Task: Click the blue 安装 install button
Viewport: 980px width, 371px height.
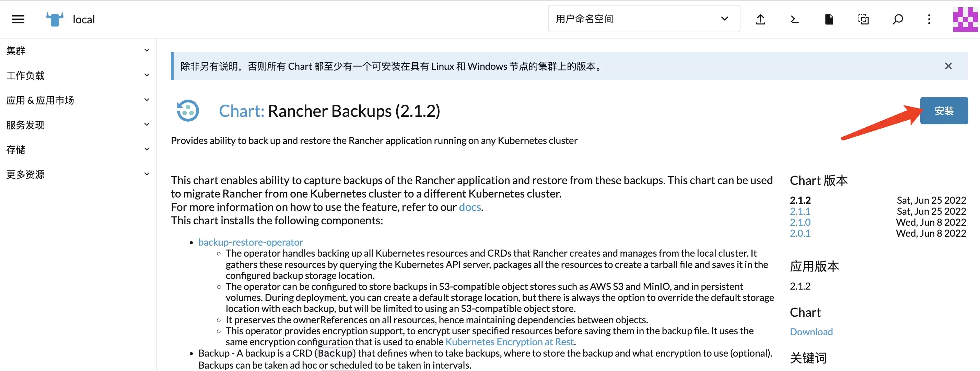Action: [x=944, y=111]
